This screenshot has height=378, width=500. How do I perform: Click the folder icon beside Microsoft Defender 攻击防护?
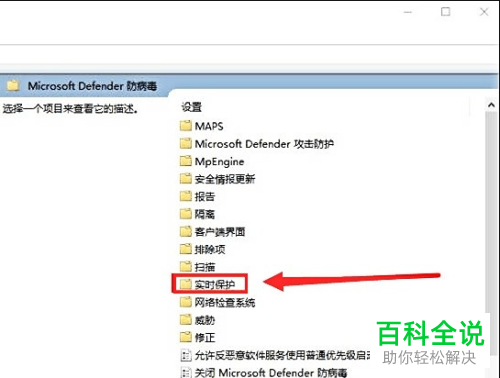(186, 144)
